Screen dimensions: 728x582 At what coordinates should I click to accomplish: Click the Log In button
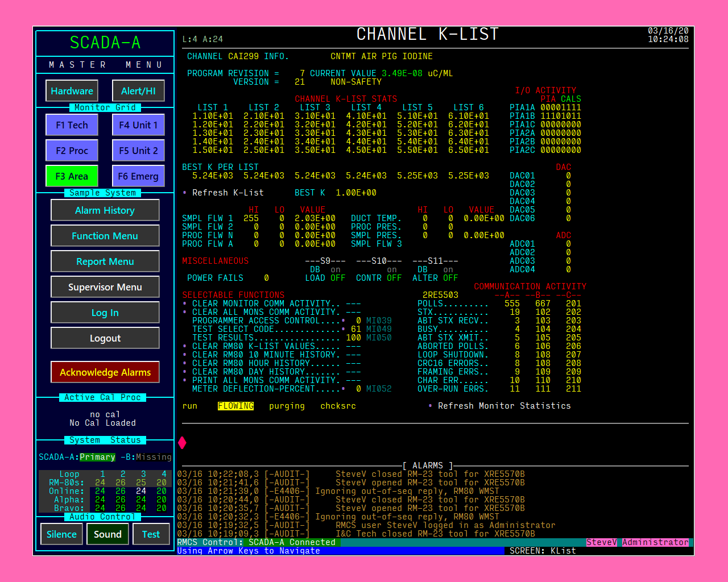(x=105, y=313)
